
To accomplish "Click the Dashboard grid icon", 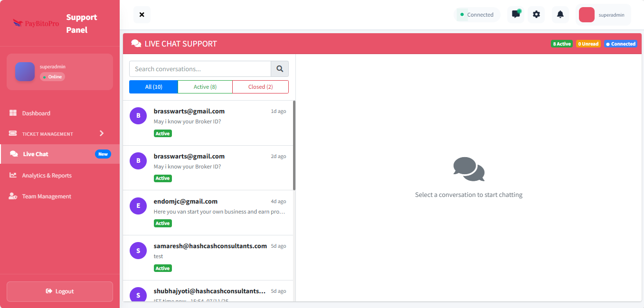I will tap(13, 113).
